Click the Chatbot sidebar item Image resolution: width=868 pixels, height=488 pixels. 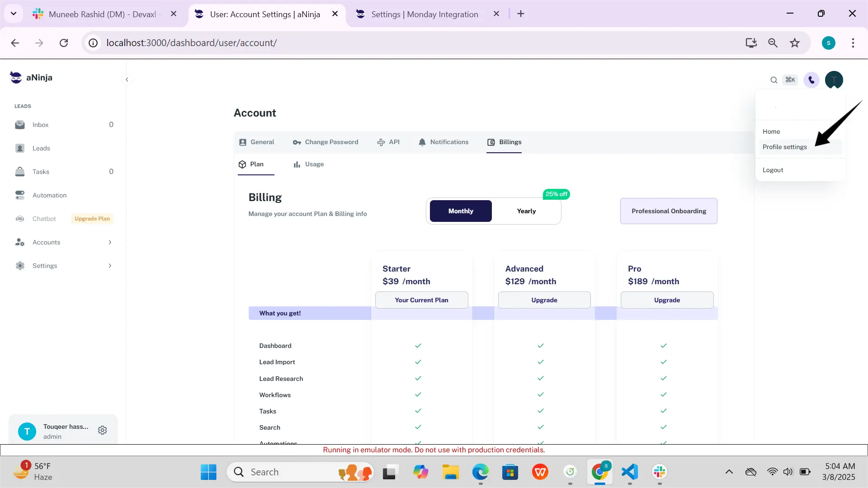pyautogui.click(x=44, y=219)
